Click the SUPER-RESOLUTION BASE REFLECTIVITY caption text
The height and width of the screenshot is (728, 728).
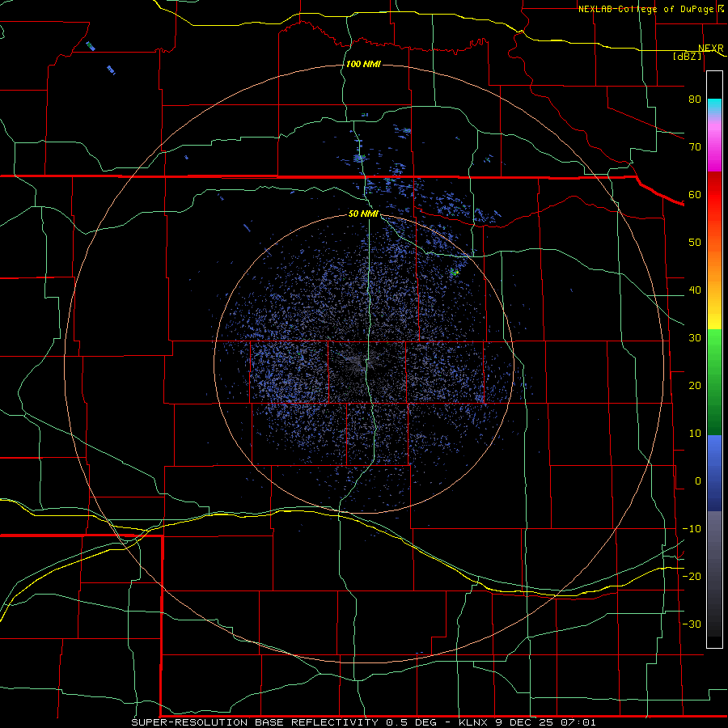[x=254, y=722]
